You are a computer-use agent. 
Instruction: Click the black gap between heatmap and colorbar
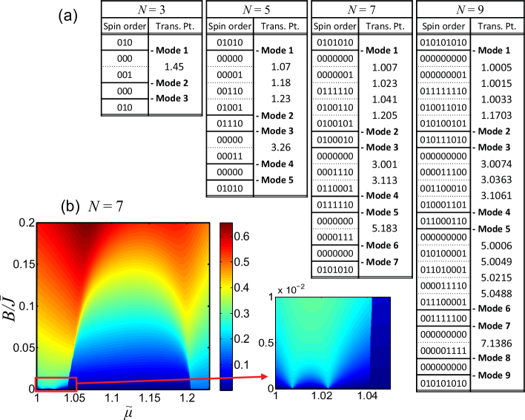pos(214,304)
